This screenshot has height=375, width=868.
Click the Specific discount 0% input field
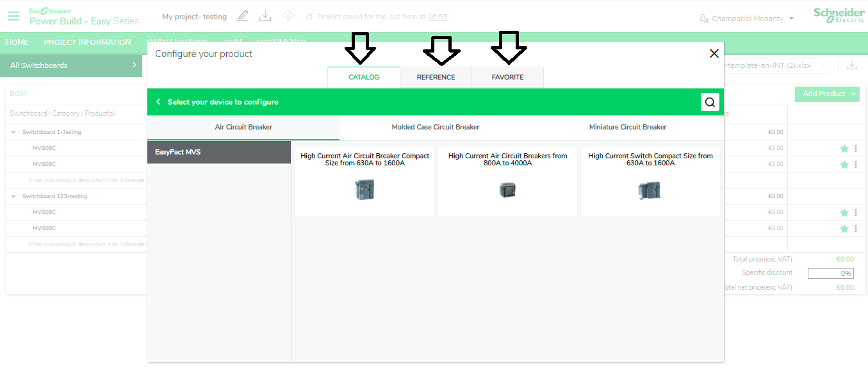(x=830, y=273)
